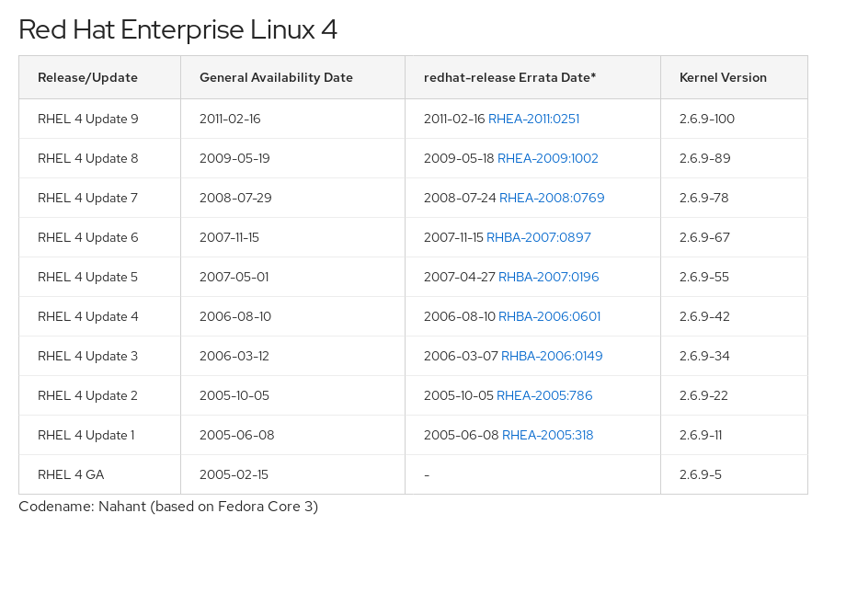Click GA date 2006-08-10 in Update 4 row
The height and width of the screenshot is (616, 846).
[235, 316]
